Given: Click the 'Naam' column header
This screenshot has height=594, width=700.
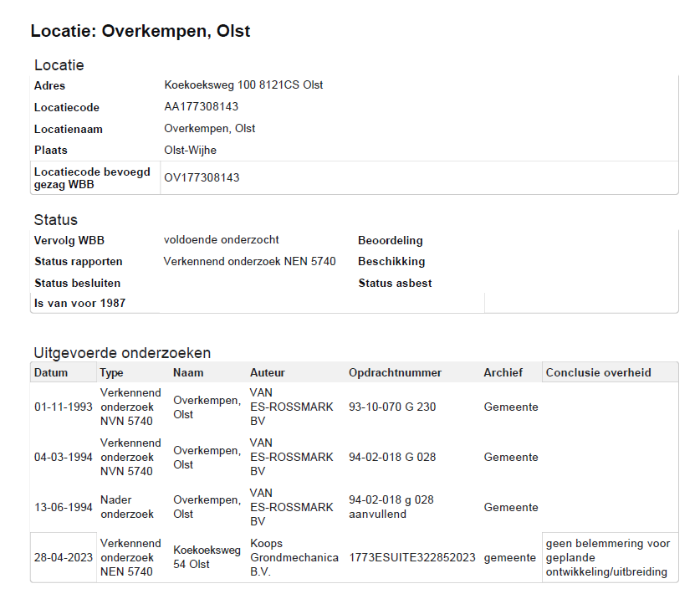Looking at the screenshot, I should pyautogui.click(x=188, y=372).
